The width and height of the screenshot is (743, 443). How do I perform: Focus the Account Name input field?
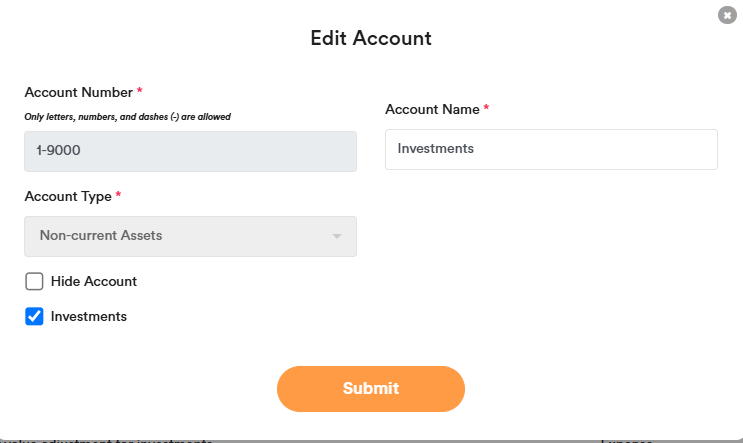[x=551, y=149]
